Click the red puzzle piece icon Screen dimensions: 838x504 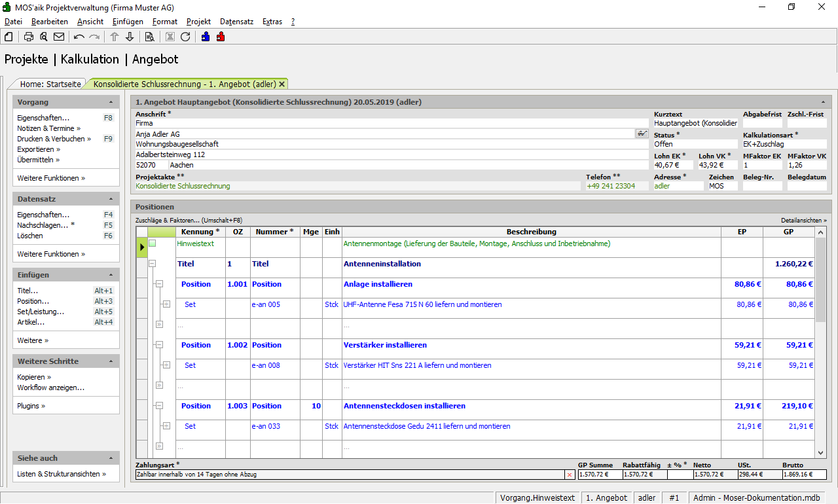tap(221, 37)
